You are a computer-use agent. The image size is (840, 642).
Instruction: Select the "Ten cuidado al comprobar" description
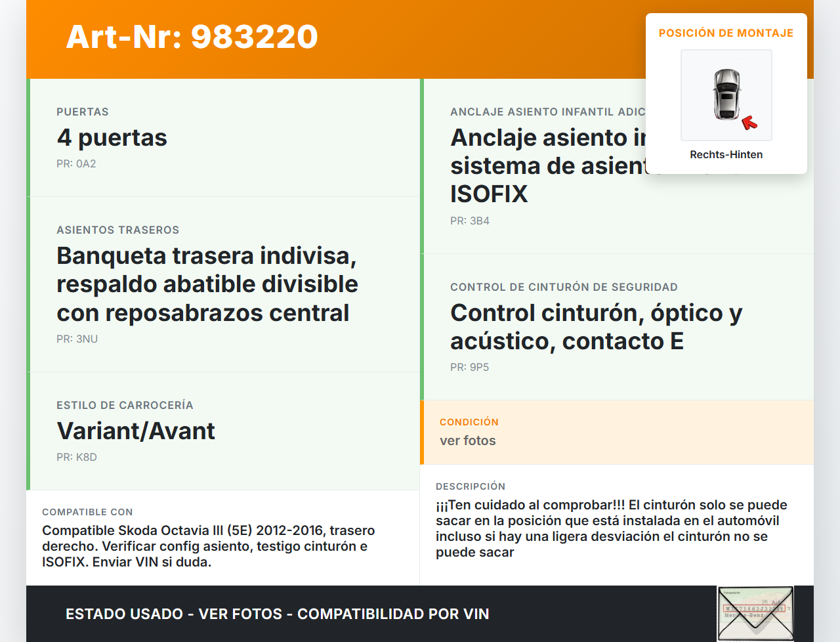612,529
